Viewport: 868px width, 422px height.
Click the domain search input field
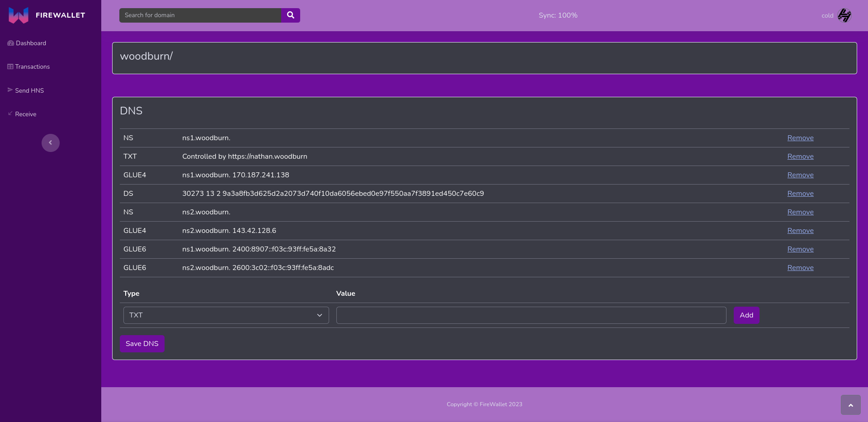click(x=200, y=15)
